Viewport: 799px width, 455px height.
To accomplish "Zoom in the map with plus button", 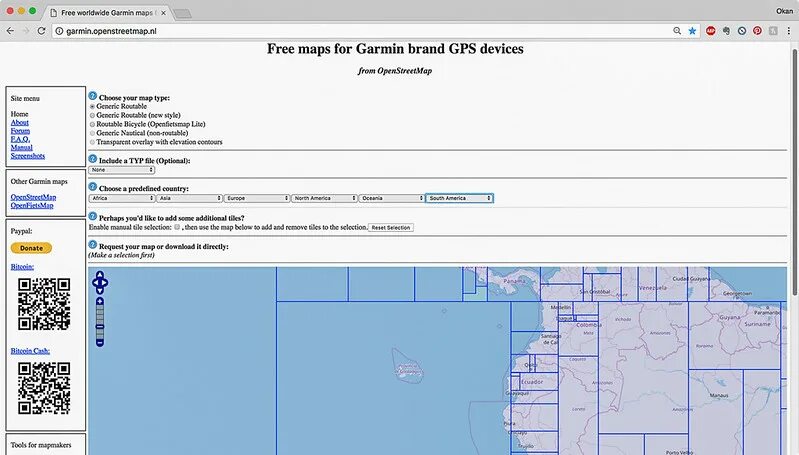I will (x=100, y=302).
